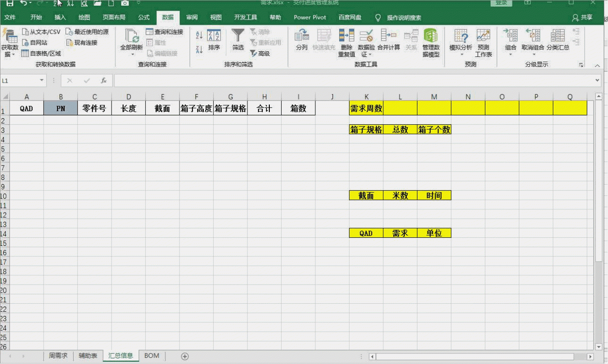Open the Developer (开发工具) tab
This screenshot has height=364, width=608.
coord(246,18)
